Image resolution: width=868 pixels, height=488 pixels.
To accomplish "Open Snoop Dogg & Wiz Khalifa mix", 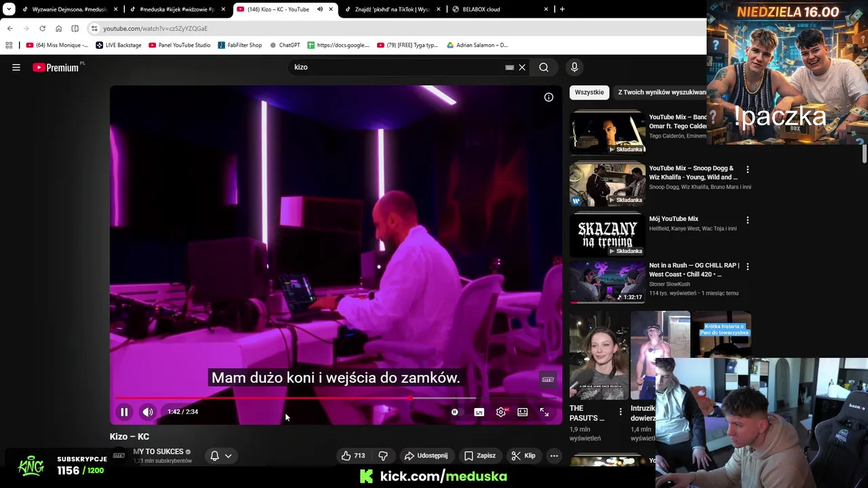I will click(x=693, y=173).
